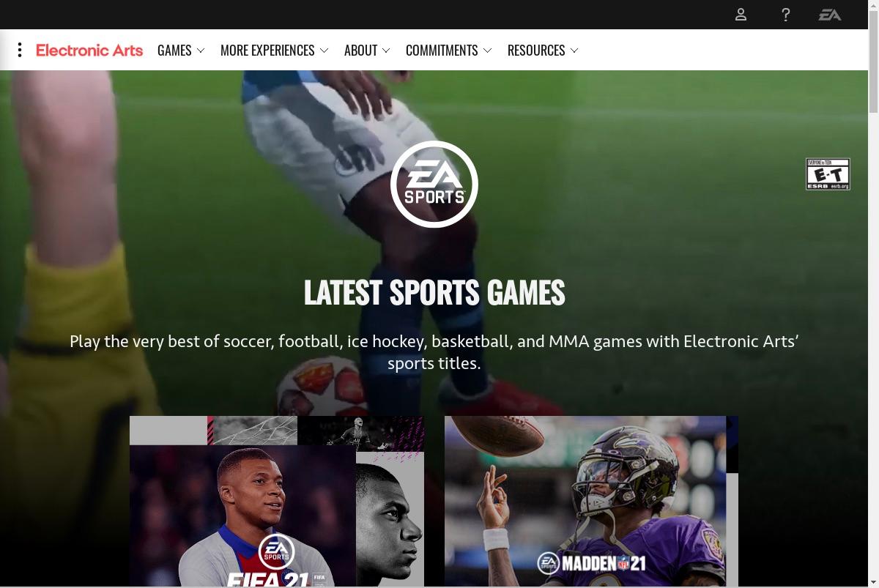879x588 pixels.
Task: Open the Resources menu item
Action: [x=536, y=51]
